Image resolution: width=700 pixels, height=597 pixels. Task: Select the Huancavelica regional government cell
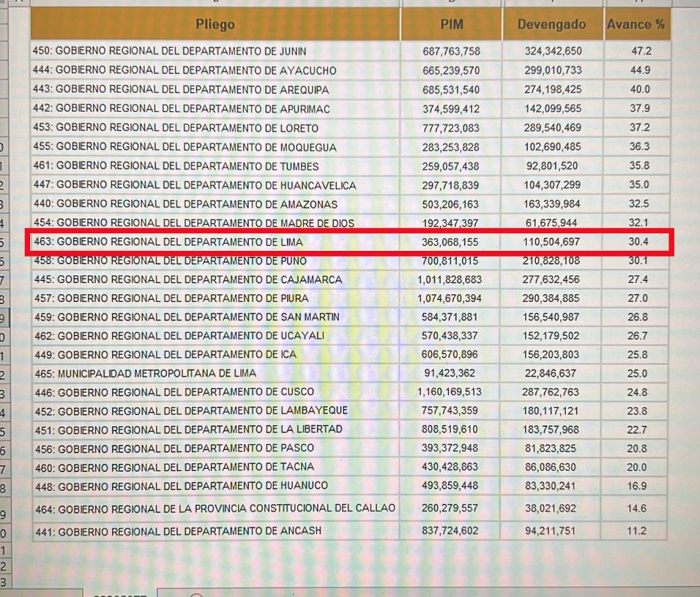(x=206, y=185)
